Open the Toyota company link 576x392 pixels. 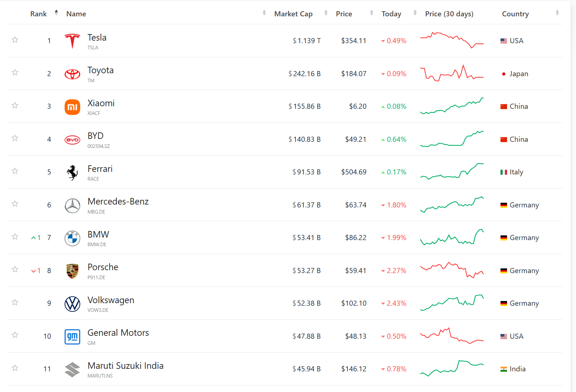tap(101, 70)
